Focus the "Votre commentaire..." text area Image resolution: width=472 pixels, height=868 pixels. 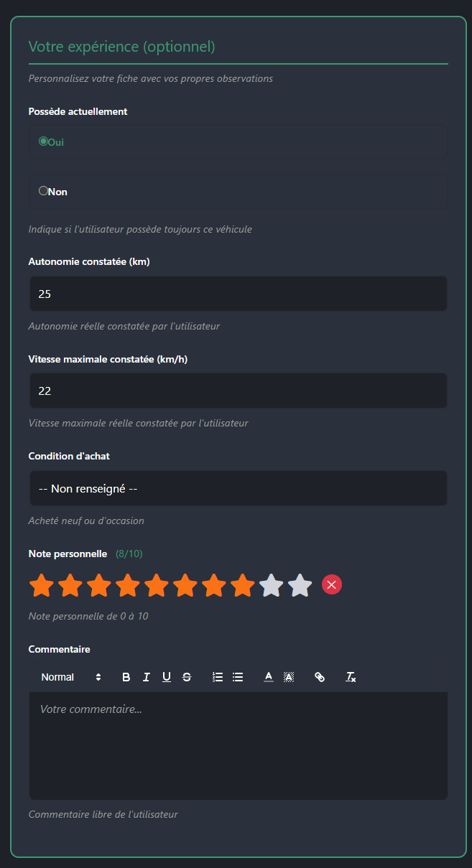[238, 747]
